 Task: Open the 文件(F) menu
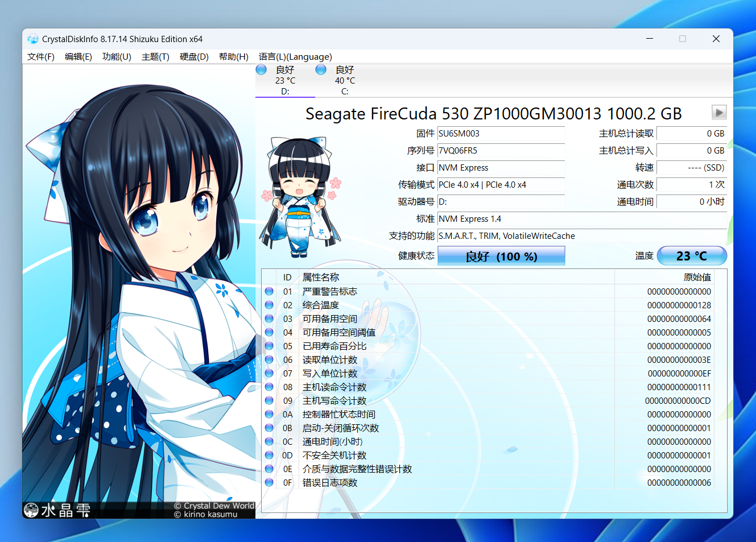[x=41, y=57]
